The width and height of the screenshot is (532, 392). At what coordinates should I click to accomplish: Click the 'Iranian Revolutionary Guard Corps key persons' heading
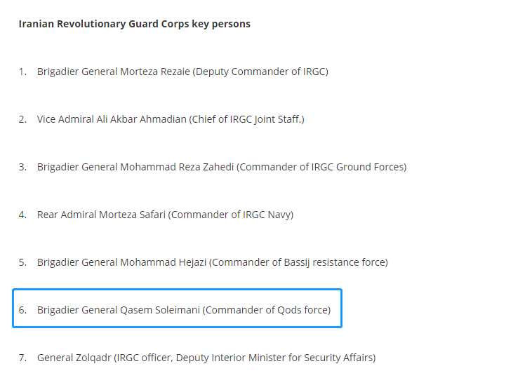click(134, 24)
